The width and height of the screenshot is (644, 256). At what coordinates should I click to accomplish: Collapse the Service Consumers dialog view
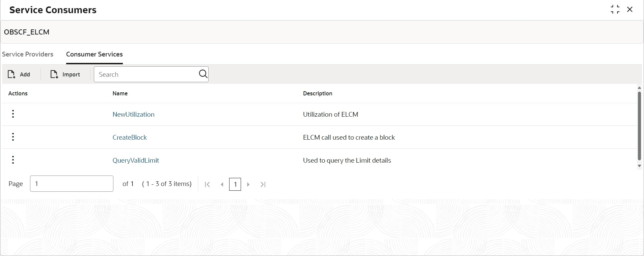click(x=615, y=9)
